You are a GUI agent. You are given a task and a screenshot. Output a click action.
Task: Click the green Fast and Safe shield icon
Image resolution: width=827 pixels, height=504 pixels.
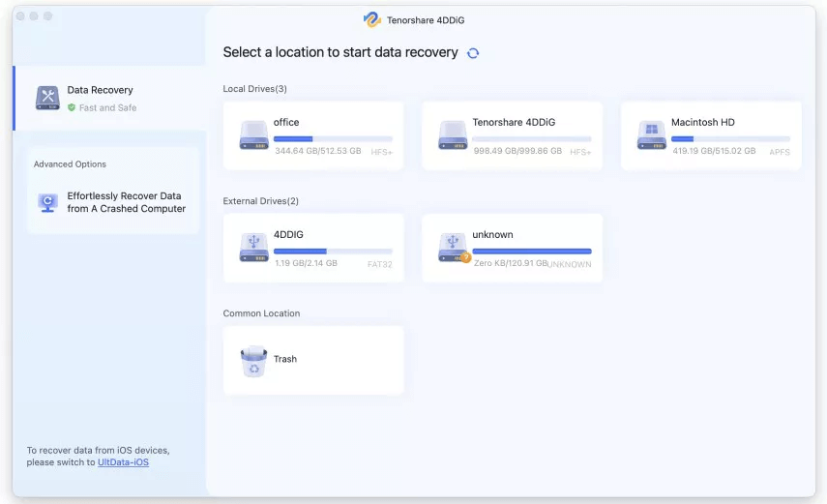tap(72, 107)
